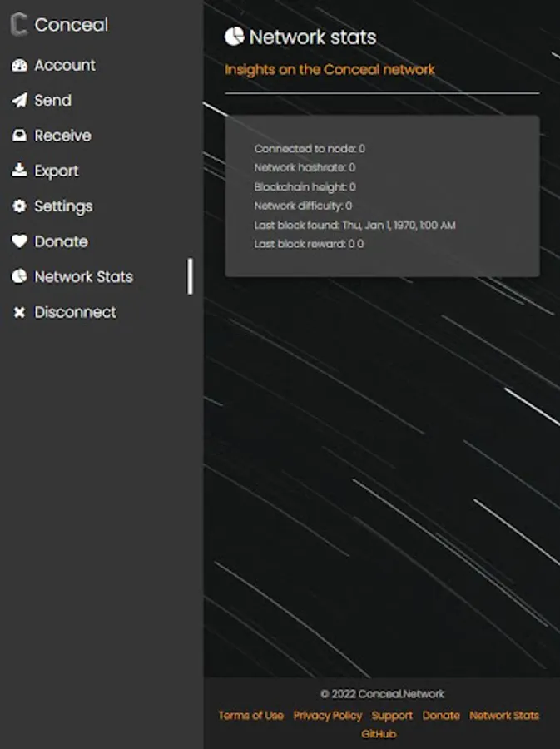Open the GitHub footer link
The image size is (560, 749).
pyautogui.click(x=379, y=734)
